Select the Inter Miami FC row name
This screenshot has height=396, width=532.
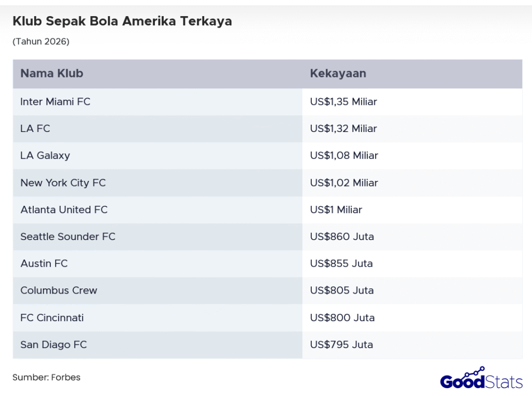56,102
